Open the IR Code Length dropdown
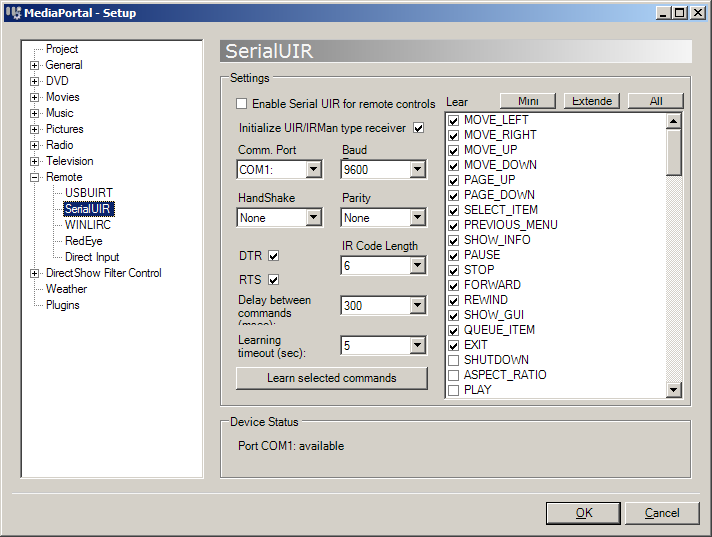The image size is (712, 537). 417,266
